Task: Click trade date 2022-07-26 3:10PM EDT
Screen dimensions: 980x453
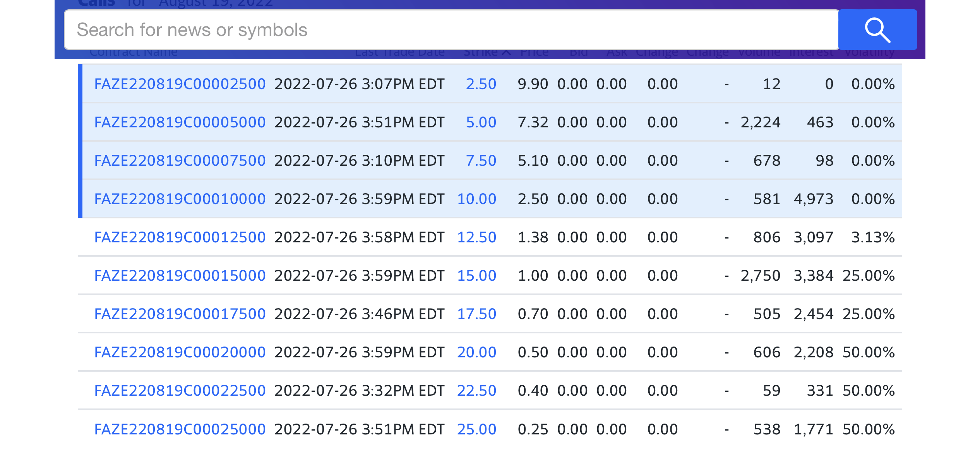Action: (x=360, y=161)
